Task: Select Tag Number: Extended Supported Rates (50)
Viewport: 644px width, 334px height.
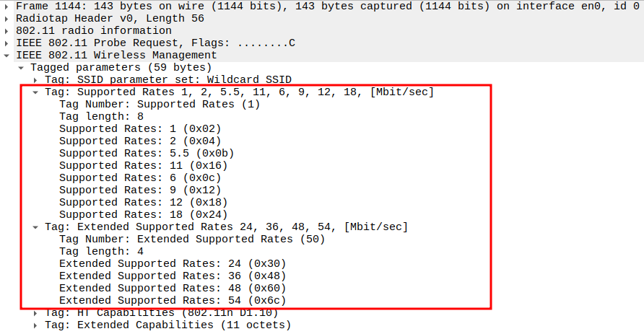Action: coord(192,239)
